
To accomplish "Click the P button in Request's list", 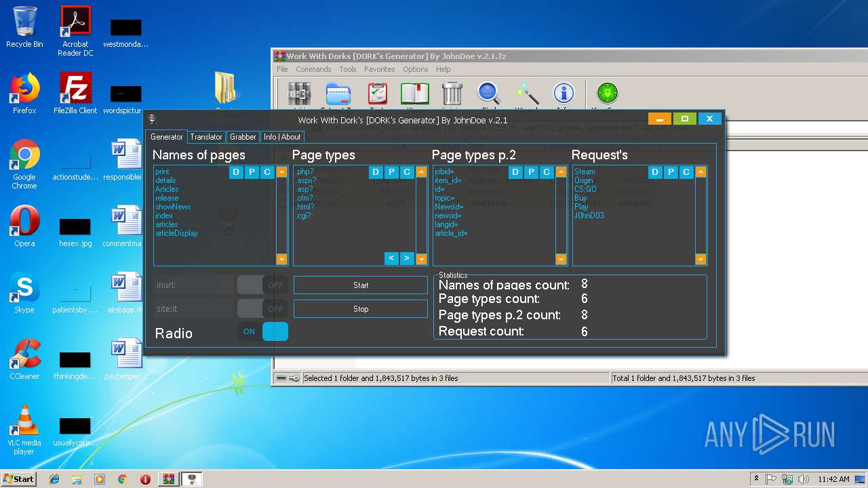I will point(671,172).
